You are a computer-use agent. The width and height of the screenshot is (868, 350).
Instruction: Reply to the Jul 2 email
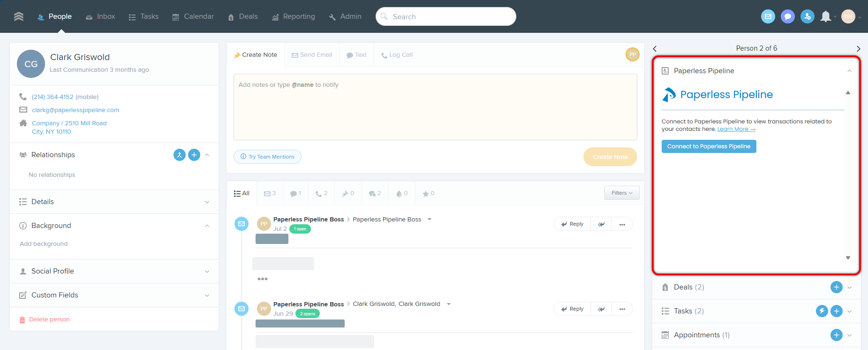point(572,224)
